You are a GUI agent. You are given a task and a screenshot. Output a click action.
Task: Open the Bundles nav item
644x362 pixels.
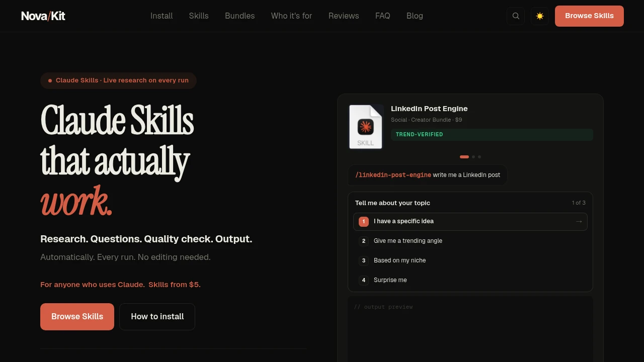239,16
